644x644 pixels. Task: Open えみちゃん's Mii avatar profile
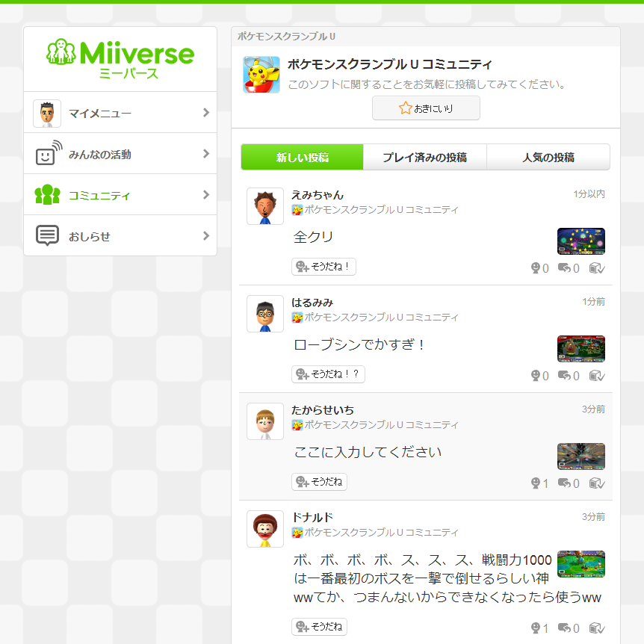coord(265,206)
